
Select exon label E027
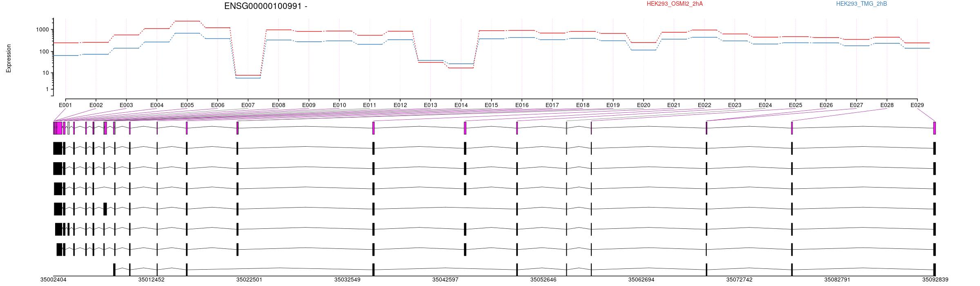click(856, 105)
